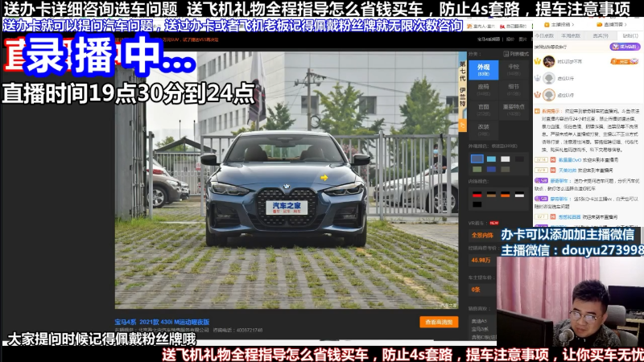Choose the black-red interior color swatch
Image resolution: width=644 pixels, height=362 pixels.
pyautogui.click(x=477, y=195)
